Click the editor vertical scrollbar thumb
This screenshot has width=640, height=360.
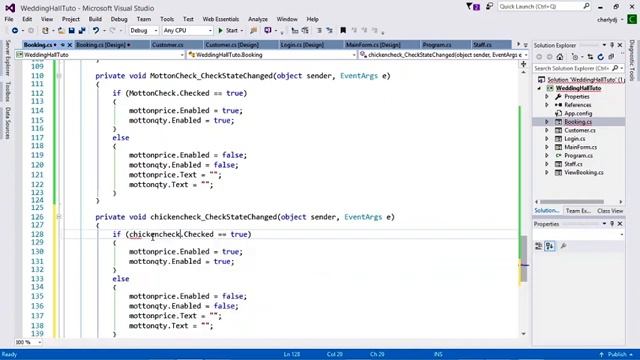pyautogui.click(x=524, y=259)
